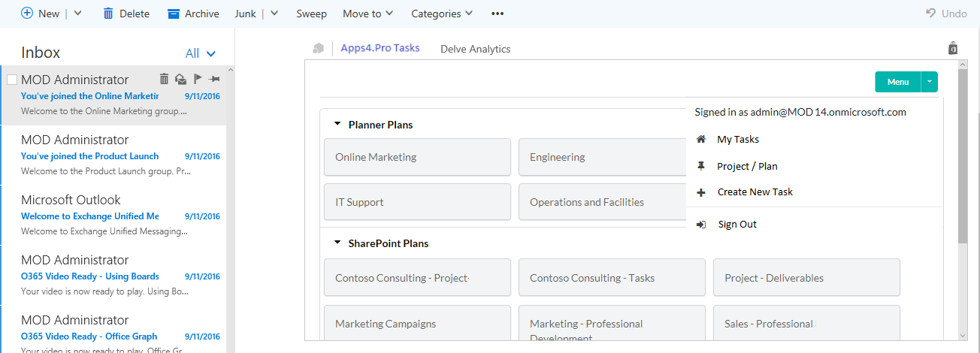This screenshot has width=980, height=353.
Task: Open the All filter dropdown
Action: click(201, 53)
